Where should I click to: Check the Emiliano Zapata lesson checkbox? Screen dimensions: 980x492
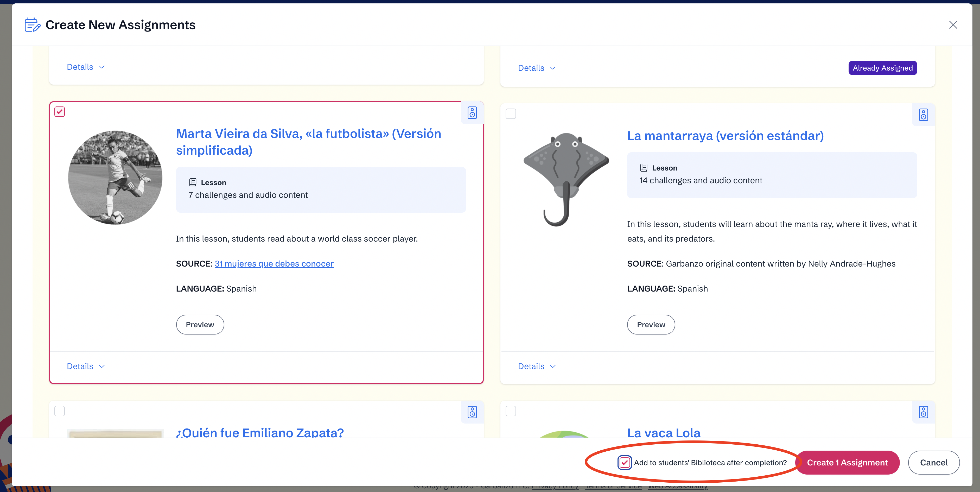coord(60,411)
